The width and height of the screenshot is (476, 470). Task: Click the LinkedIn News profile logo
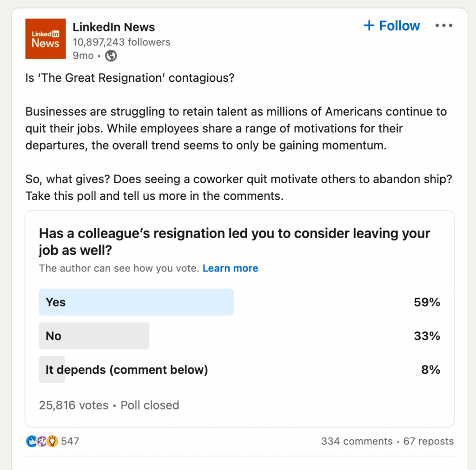coord(45,39)
